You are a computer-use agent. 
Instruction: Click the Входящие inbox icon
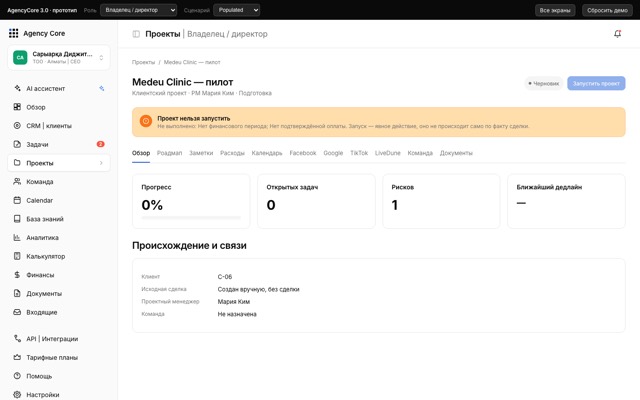[x=17, y=312]
